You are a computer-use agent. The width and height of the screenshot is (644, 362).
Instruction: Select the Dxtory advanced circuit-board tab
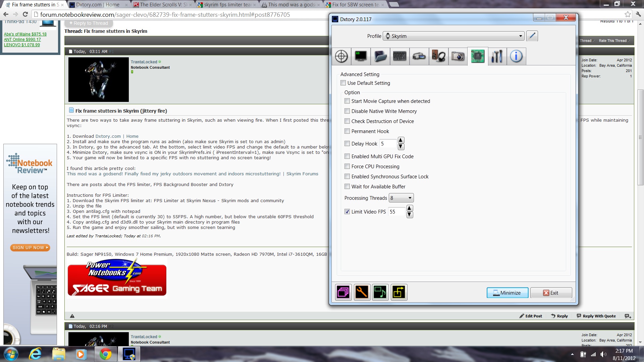pos(478,56)
